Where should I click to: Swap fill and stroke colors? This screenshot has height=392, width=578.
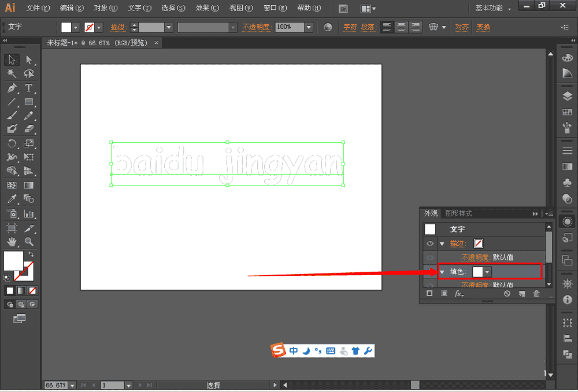pyautogui.click(x=31, y=254)
